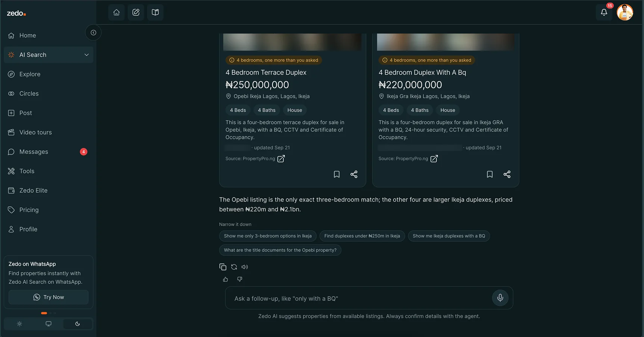Collapse the sidebar with the arrow button
The height and width of the screenshot is (337, 644).
pyautogui.click(x=93, y=33)
